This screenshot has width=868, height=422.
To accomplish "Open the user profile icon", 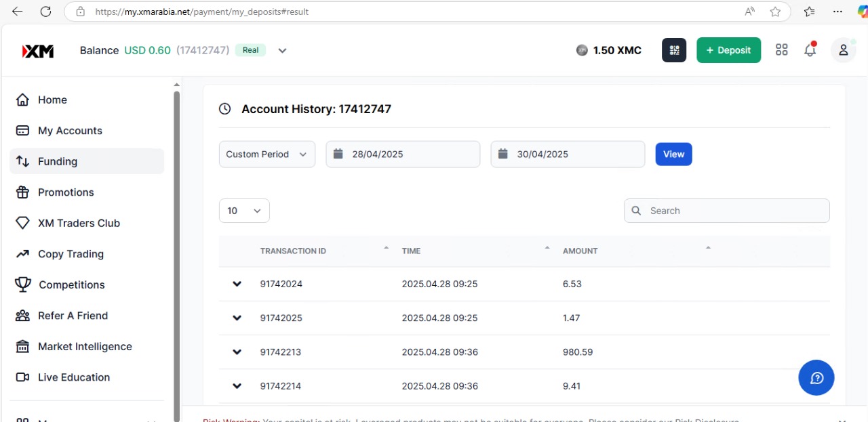I will 843,50.
